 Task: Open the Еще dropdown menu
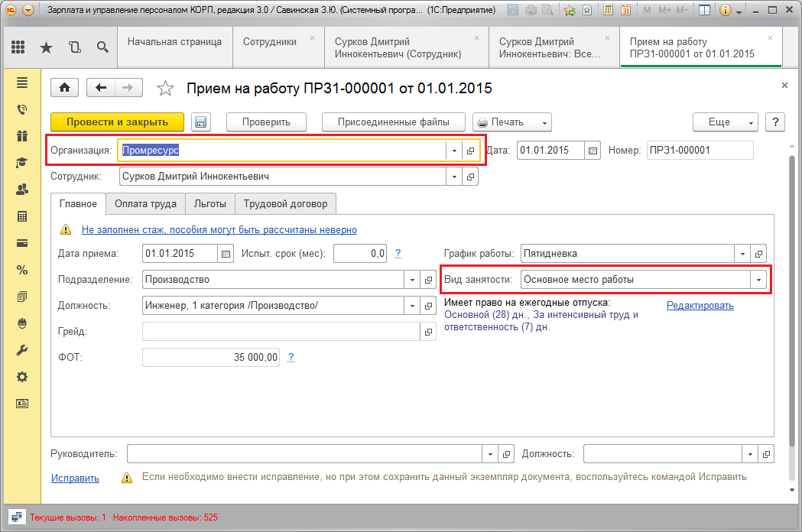pyautogui.click(x=726, y=122)
